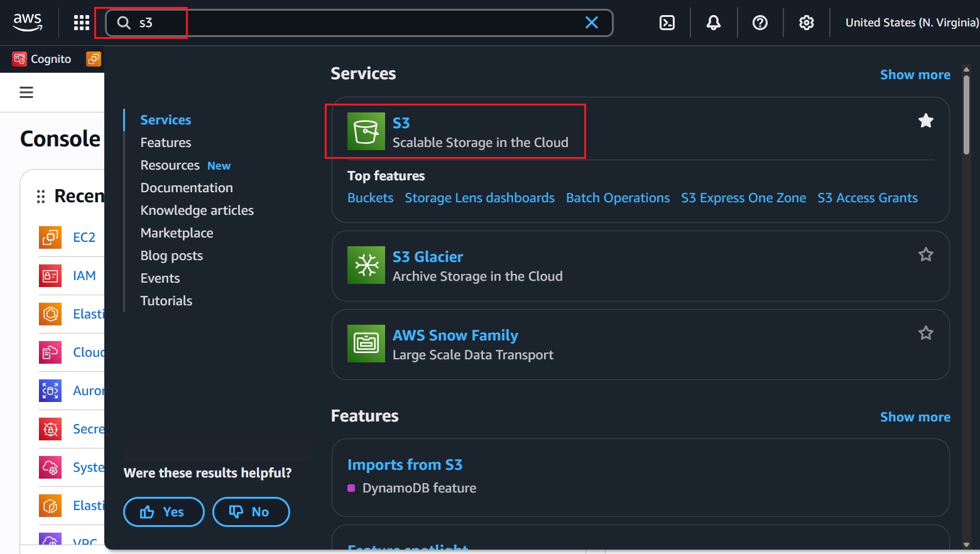
Task: Click the search results vertical scrollbar
Action: [x=966, y=113]
